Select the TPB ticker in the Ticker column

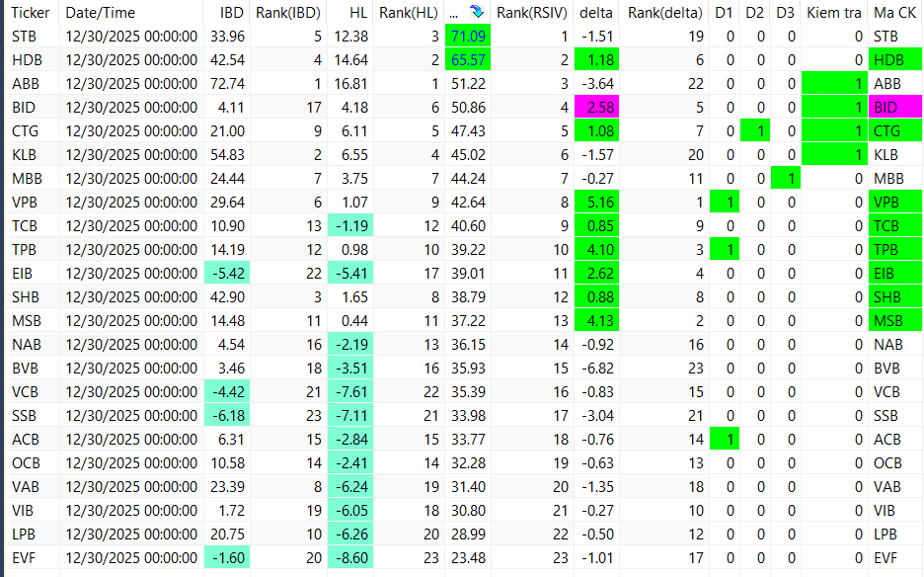coord(24,250)
